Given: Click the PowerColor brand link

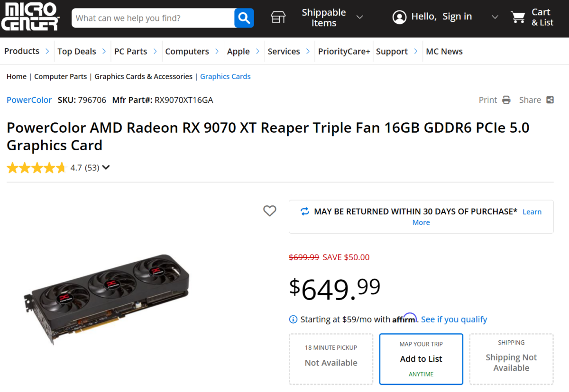Looking at the screenshot, I should [x=29, y=100].
